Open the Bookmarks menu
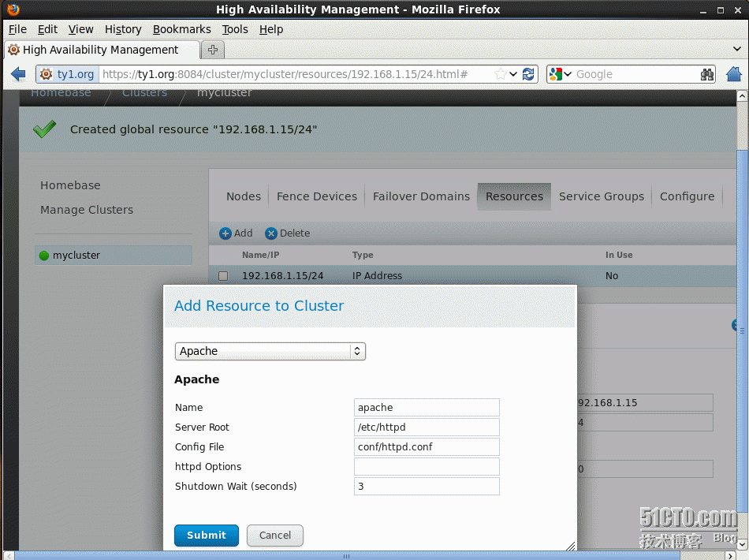 coord(181,29)
